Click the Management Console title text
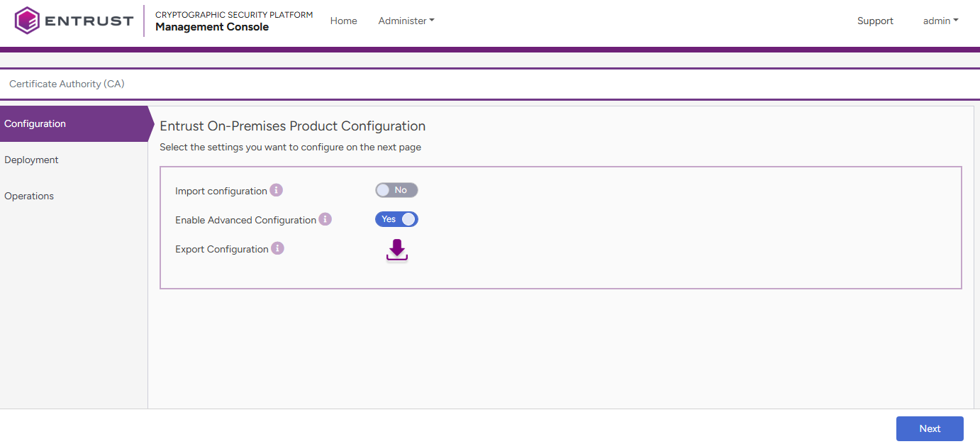 [x=212, y=27]
